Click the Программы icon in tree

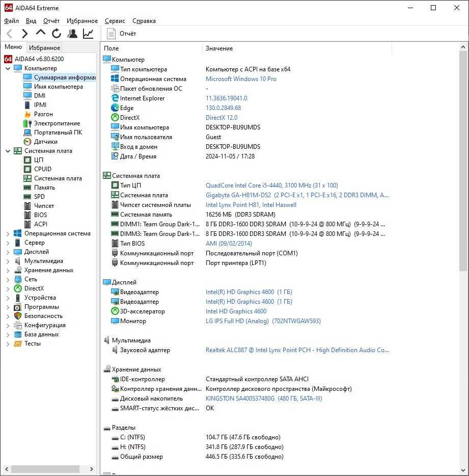(x=18, y=307)
